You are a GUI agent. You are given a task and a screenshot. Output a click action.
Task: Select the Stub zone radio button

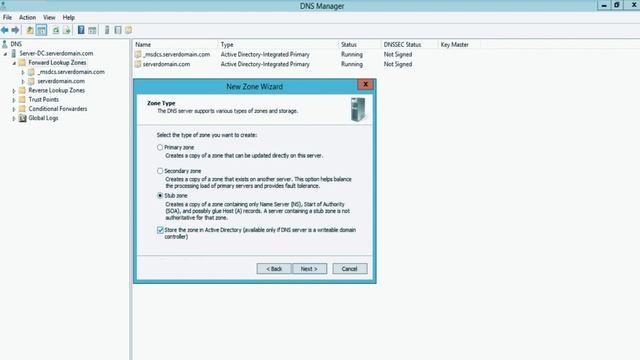coord(160,196)
